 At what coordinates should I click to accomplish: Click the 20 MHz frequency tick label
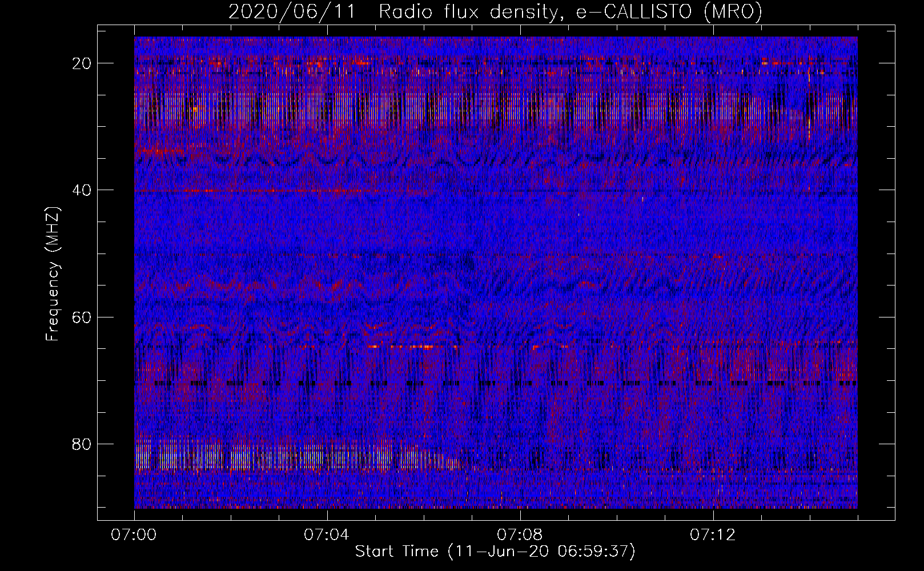pos(82,63)
